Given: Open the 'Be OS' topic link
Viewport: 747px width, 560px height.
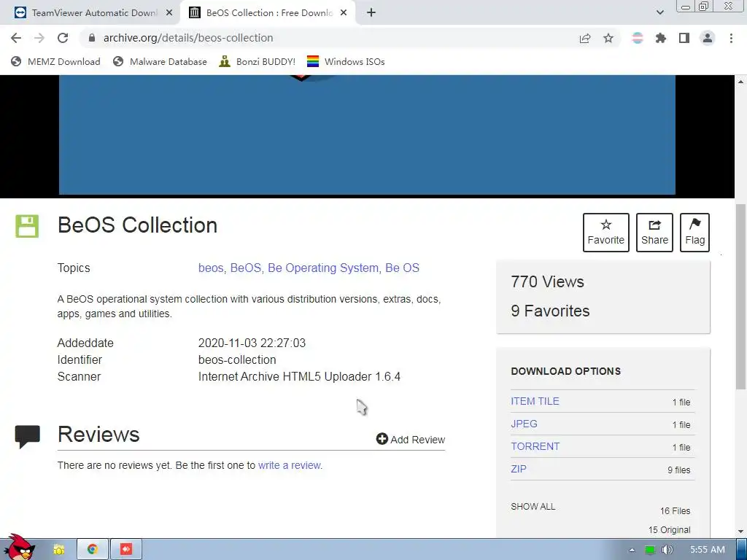Looking at the screenshot, I should click(402, 268).
